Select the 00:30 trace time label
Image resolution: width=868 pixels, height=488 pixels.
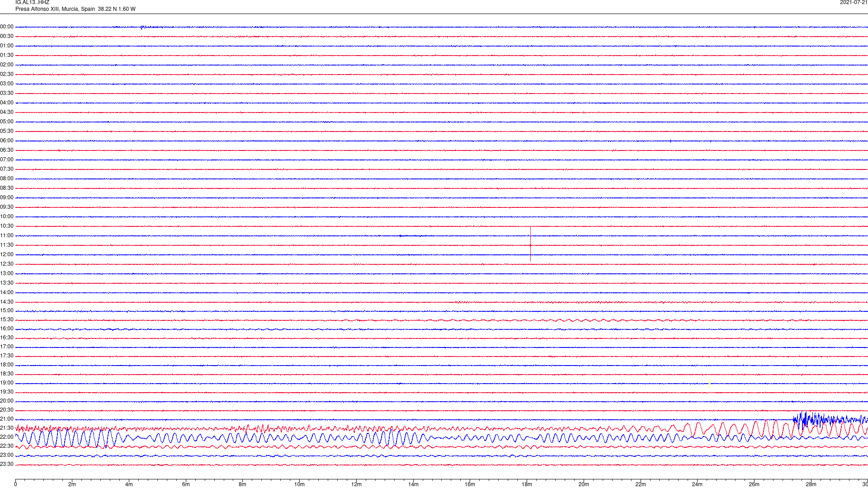[x=7, y=37]
